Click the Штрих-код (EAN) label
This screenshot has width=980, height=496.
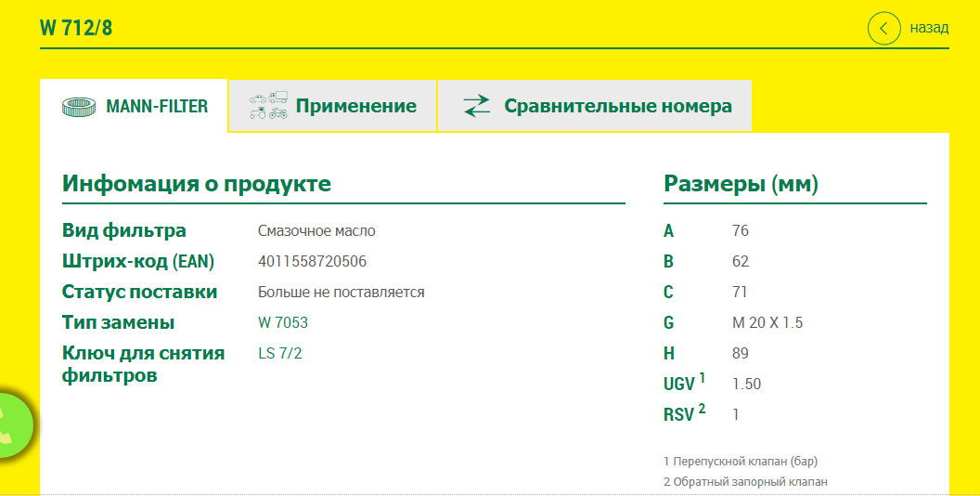[x=138, y=261]
